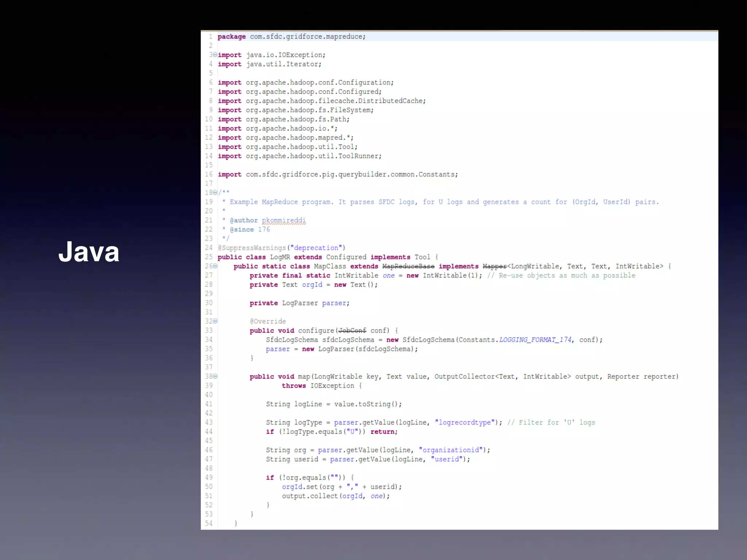747x560 pixels.
Task: Click the '@since 176' Javadoc tag
Action: pyautogui.click(x=250, y=229)
